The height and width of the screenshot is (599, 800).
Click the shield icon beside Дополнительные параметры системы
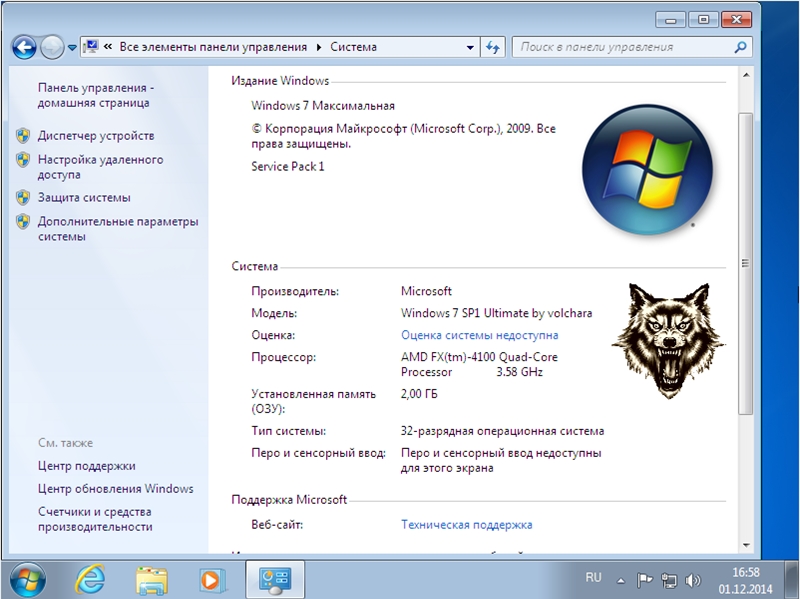pos(23,221)
